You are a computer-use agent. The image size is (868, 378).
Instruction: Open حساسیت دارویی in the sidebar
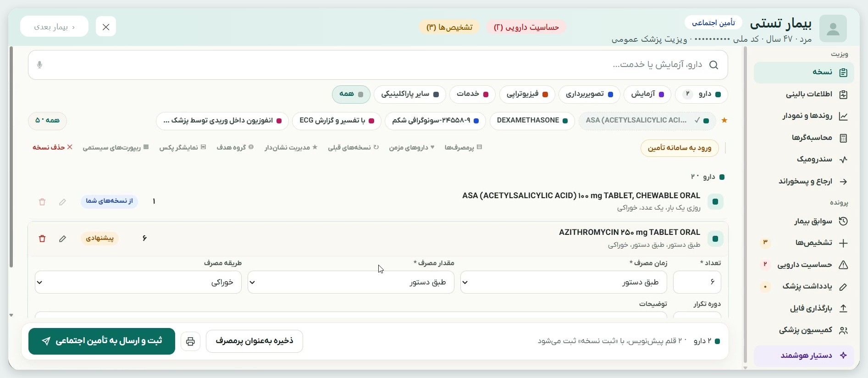804,265
